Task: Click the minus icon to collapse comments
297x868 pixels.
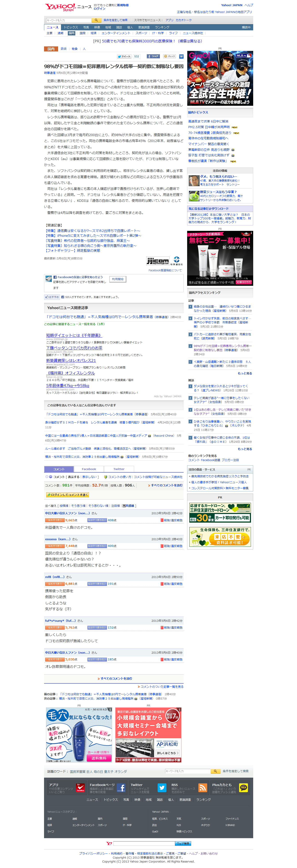Action: 51,477
